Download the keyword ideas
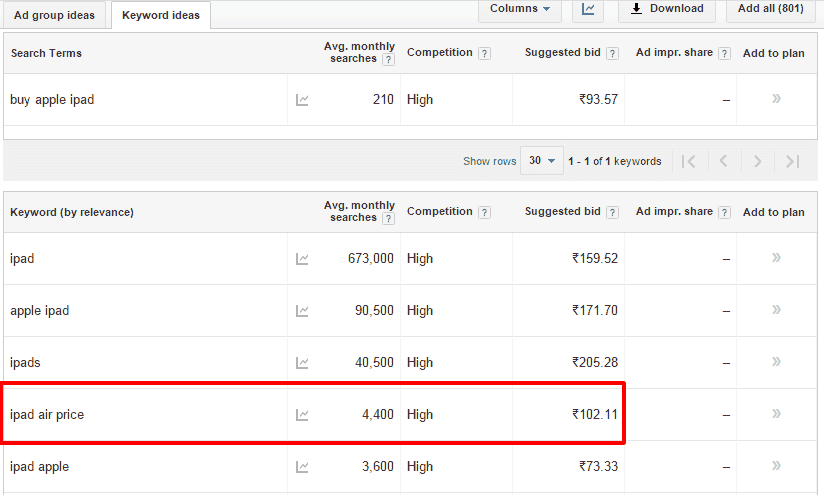The width and height of the screenshot is (824, 495). [x=667, y=9]
